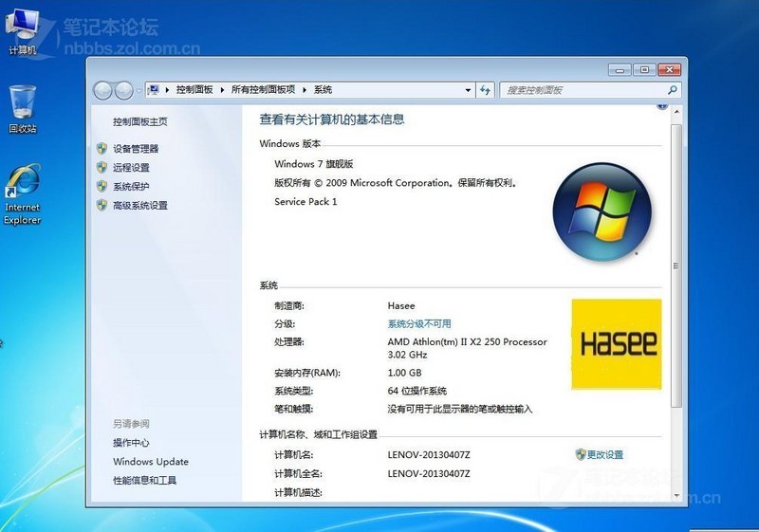Minimize the System window
Screen dimensions: 759x532
(620, 69)
